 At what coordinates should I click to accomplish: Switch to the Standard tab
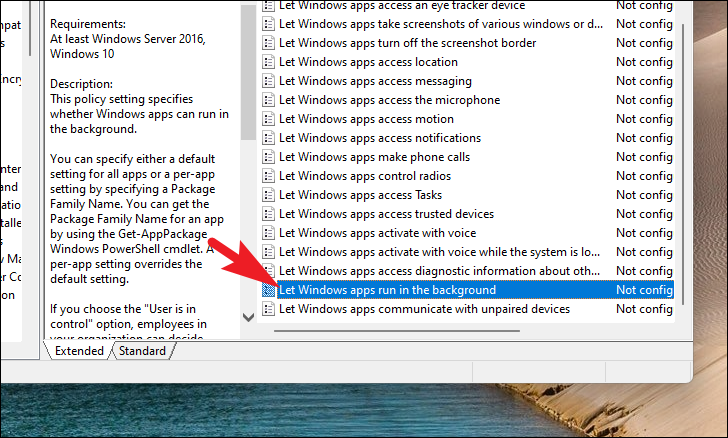point(142,351)
